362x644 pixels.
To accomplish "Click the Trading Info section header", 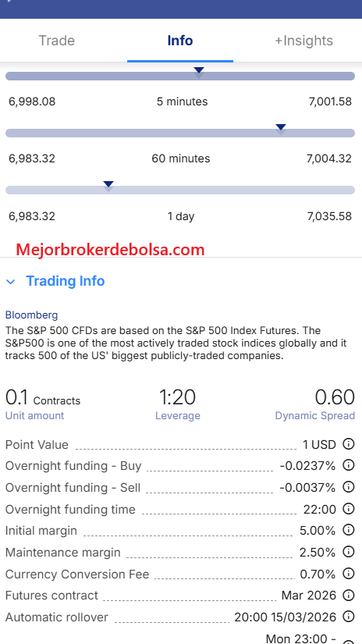I will click(x=66, y=281).
